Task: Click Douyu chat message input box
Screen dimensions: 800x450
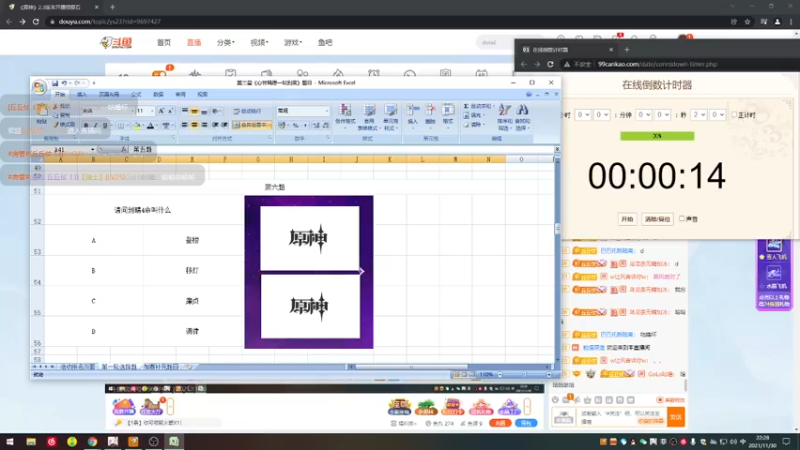Action: (622, 417)
